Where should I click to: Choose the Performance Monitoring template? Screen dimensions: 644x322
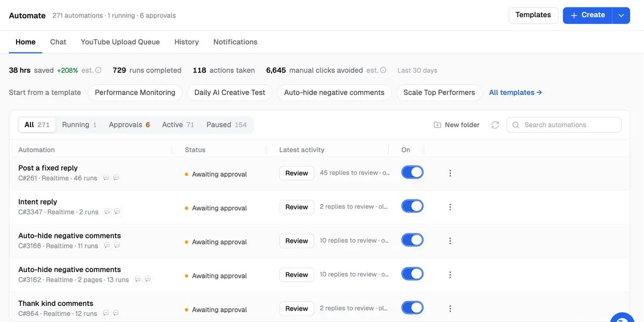click(135, 92)
